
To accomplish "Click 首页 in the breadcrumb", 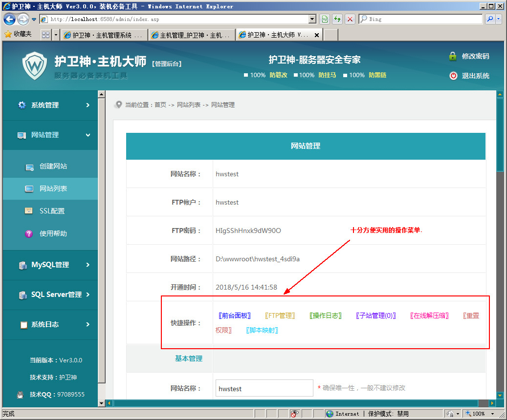I will (160, 105).
